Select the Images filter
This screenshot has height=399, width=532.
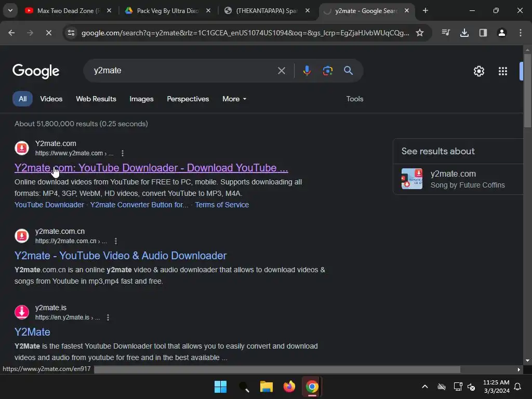141,99
